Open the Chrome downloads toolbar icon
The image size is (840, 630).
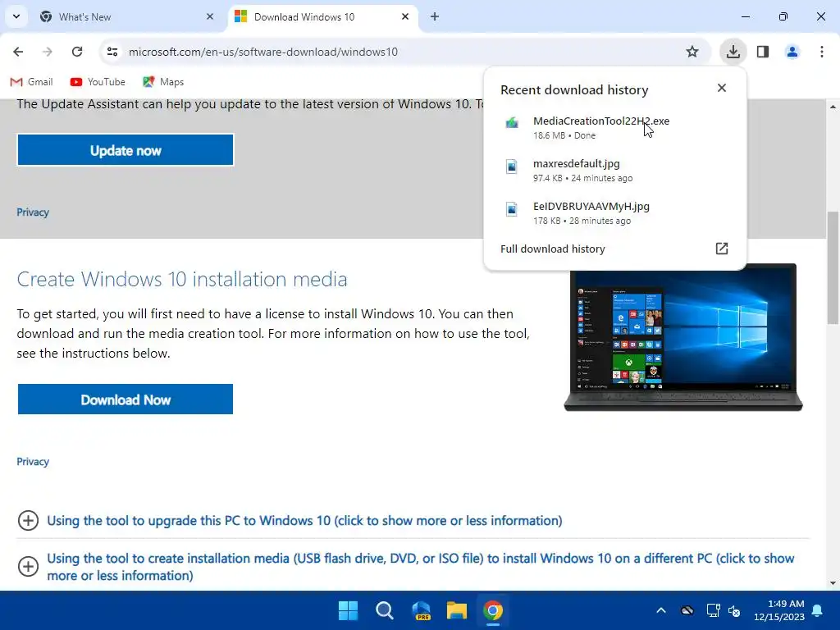[x=733, y=52]
